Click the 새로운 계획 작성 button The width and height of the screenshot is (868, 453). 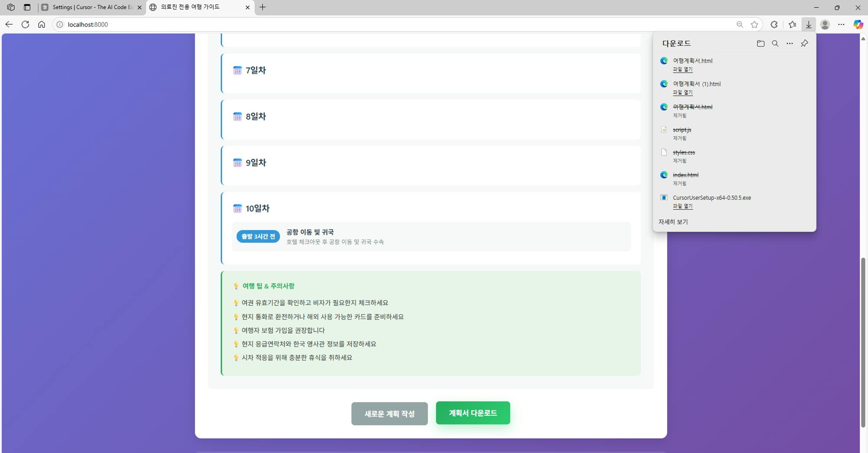[x=389, y=413]
